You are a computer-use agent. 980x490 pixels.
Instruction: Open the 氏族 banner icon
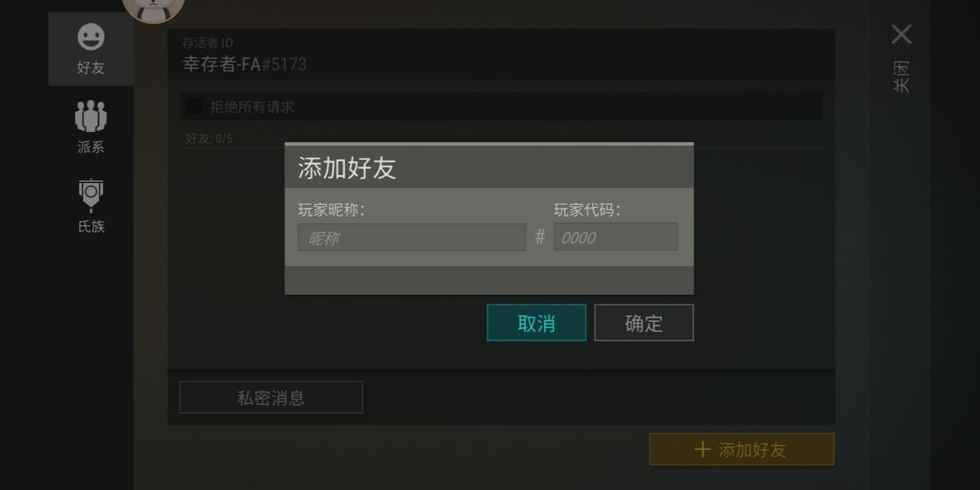pyautogui.click(x=91, y=195)
